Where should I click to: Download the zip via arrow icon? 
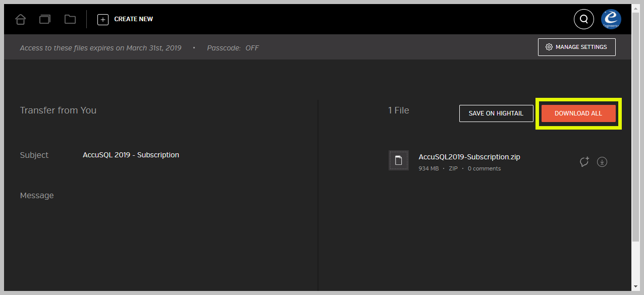click(x=602, y=162)
